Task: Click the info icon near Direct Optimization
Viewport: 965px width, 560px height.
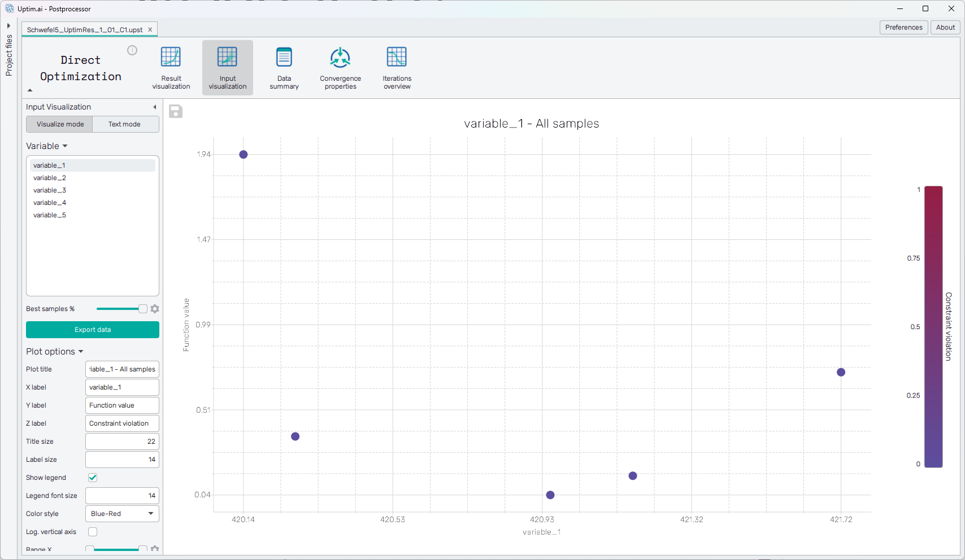Action: point(132,50)
